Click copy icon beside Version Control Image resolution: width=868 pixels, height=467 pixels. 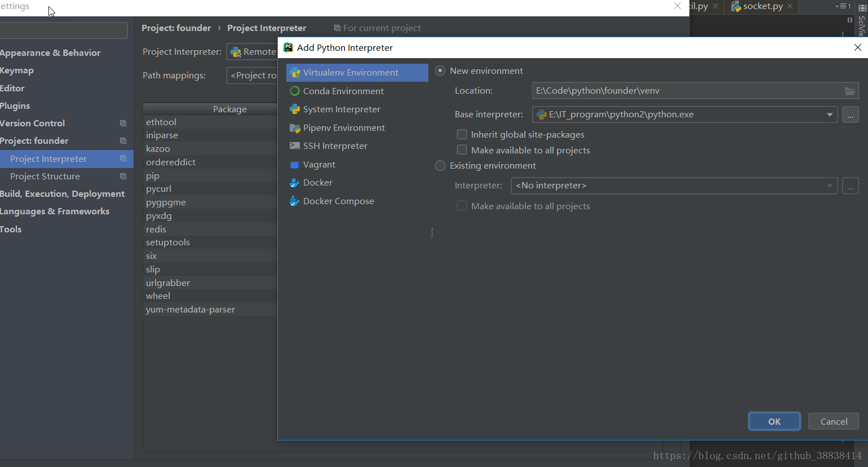click(x=123, y=123)
